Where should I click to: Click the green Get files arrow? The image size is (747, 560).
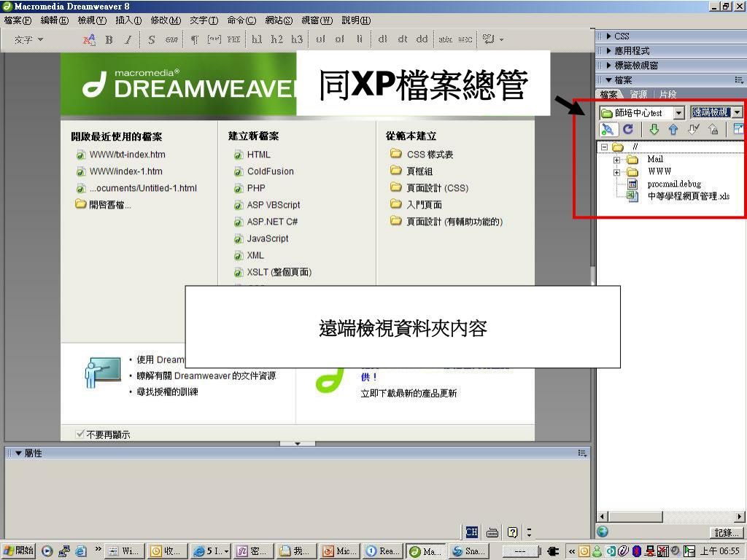tap(654, 129)
